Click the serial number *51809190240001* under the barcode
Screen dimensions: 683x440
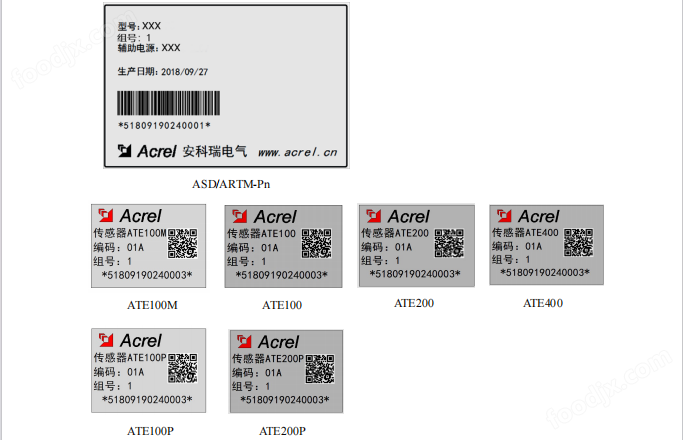point(164,126)
